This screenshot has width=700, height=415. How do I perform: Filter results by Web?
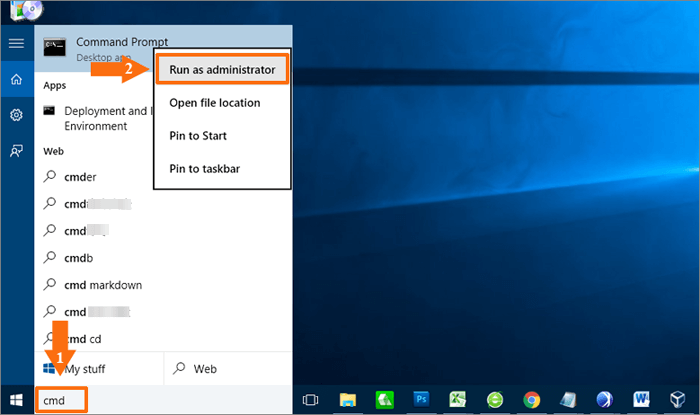point(228,369)
